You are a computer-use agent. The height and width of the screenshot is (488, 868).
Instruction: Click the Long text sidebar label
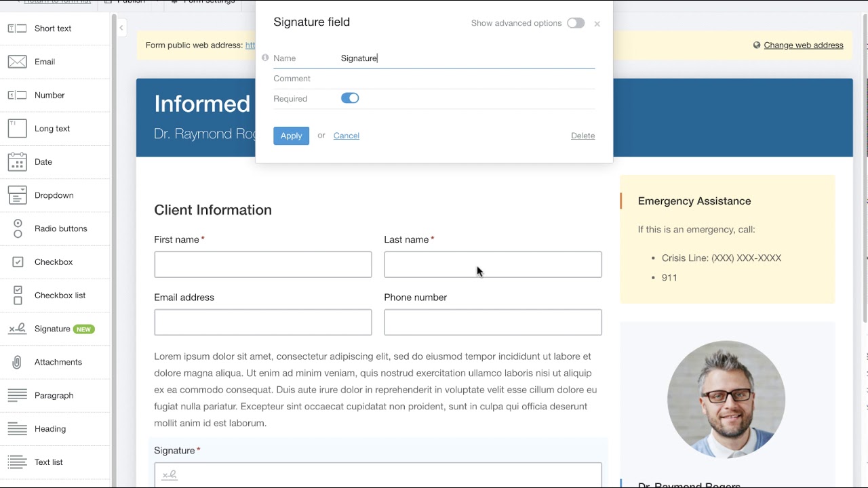[x=52, y=129]
